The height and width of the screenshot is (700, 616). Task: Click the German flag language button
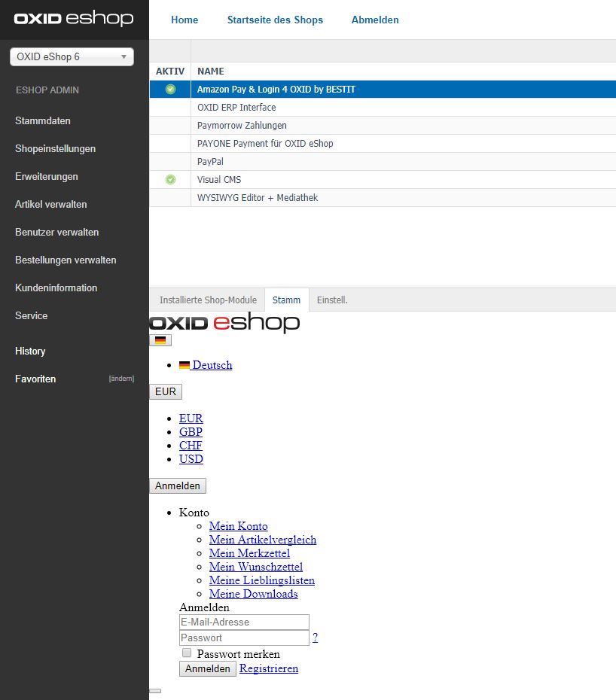(x=160, y=340)
